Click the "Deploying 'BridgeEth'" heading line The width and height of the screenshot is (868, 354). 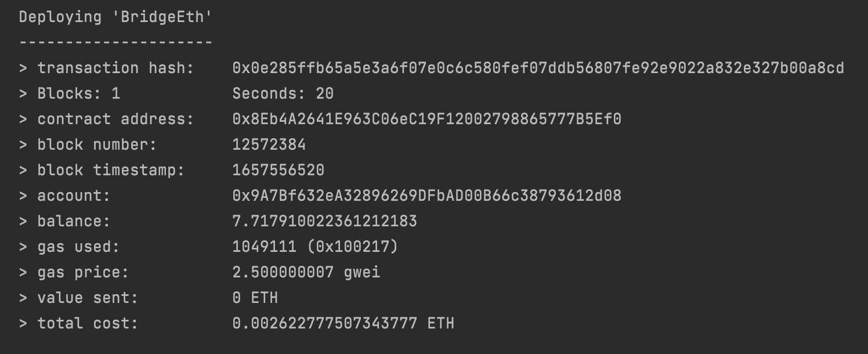coord(116,17)
